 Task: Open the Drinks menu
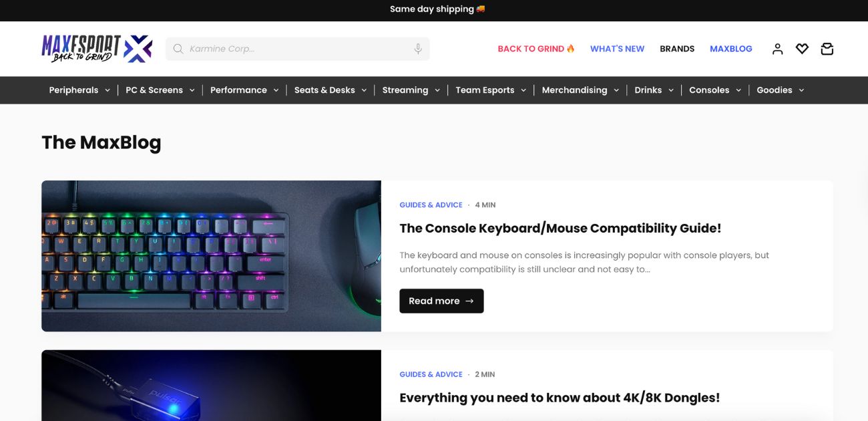(648, 90)
